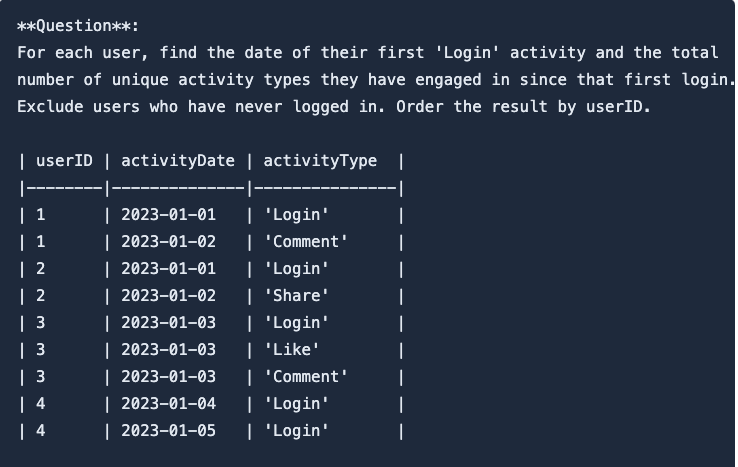The height and width of the screenshot is (467, 738).
Task: Click the date 2023-01-04
Action: pos(168,404)
